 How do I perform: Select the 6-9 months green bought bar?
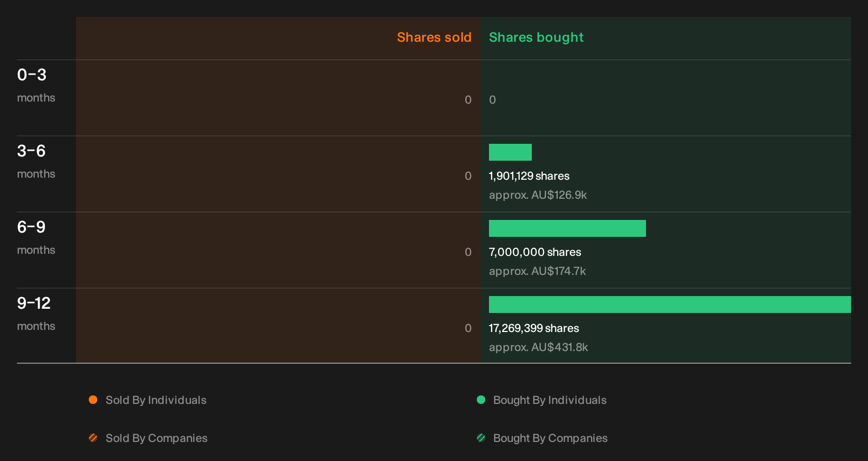567,228
